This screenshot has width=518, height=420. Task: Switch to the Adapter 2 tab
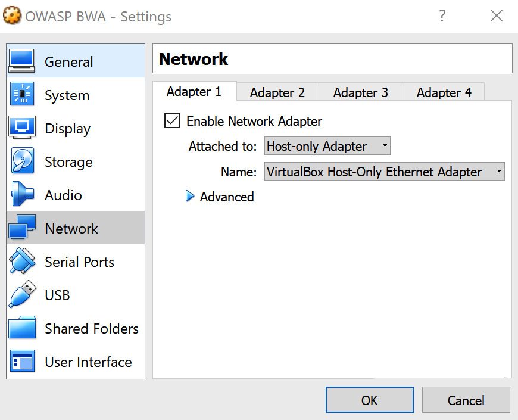(277, 92)
